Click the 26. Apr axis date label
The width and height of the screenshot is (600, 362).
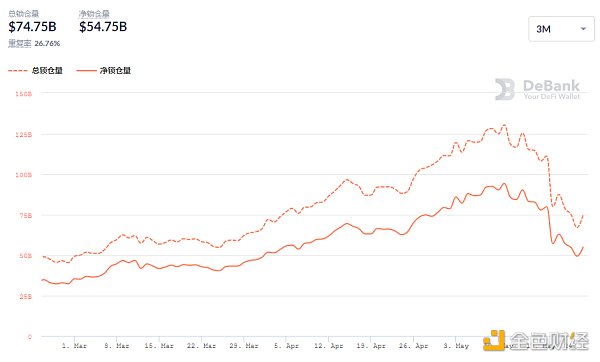click(413, 346)
